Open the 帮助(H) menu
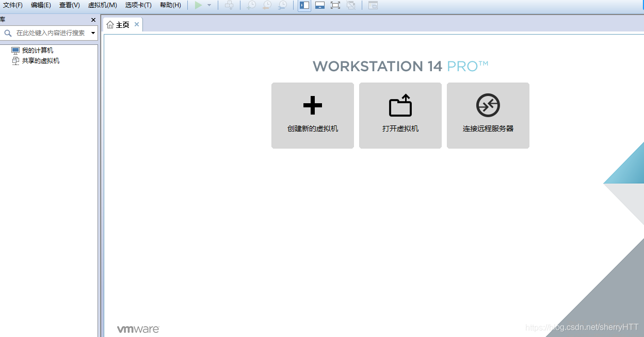This screenshot has height=337, width=644. (x=170, y=5)
